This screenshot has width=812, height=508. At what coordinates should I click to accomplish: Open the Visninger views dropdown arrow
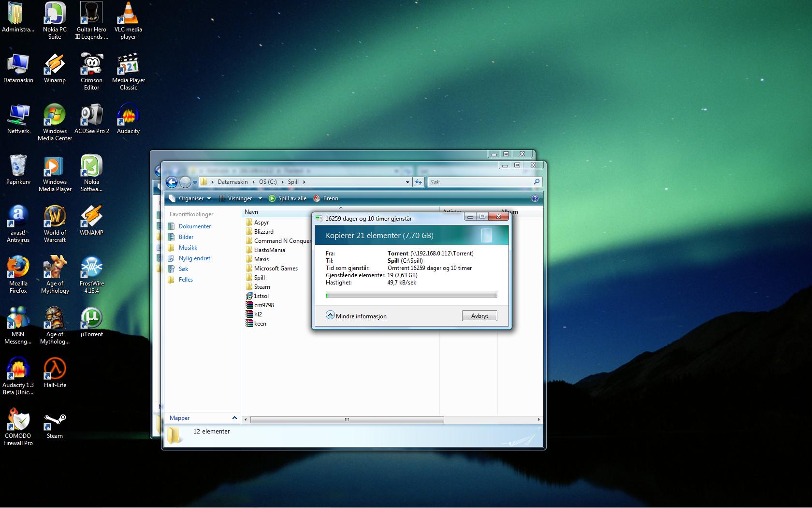(260, 198)
